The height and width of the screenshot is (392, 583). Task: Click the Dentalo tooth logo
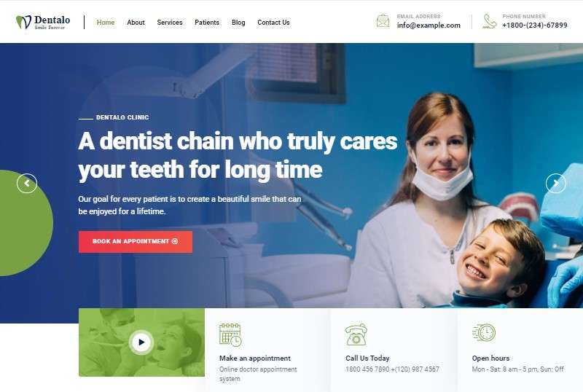pyautogui.click(x=23, y=22)
